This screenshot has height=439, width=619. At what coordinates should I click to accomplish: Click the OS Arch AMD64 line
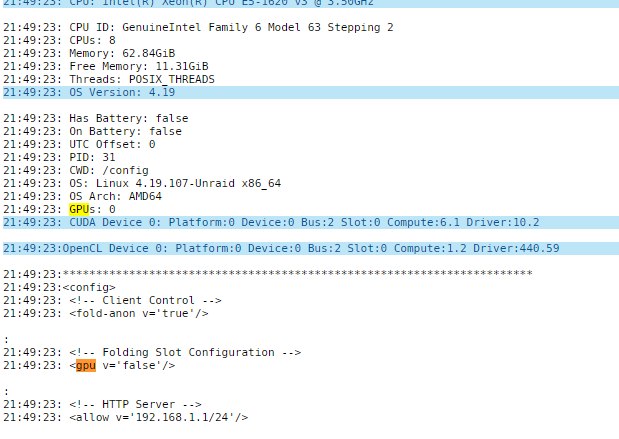[83, 197]
